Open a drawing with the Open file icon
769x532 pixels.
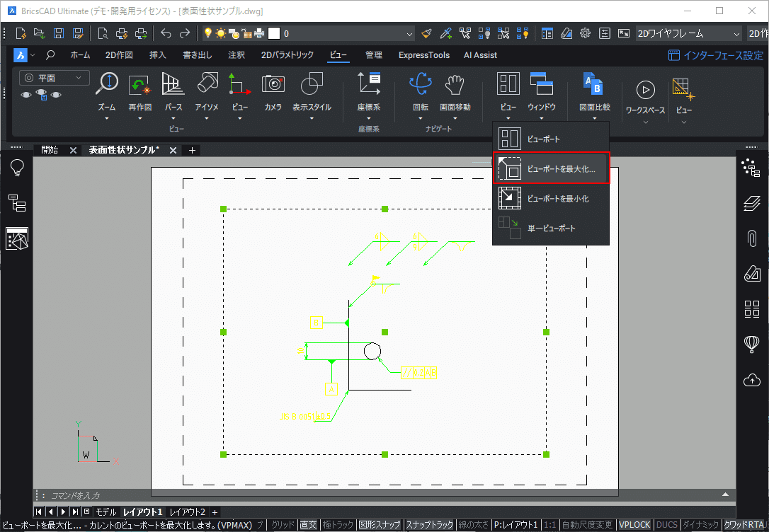39,33
